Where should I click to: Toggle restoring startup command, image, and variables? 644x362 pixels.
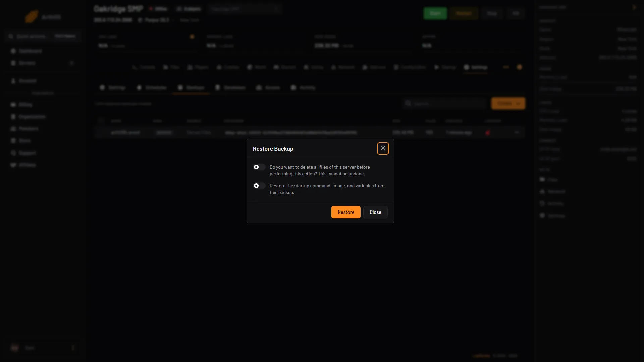click(259, 186)
